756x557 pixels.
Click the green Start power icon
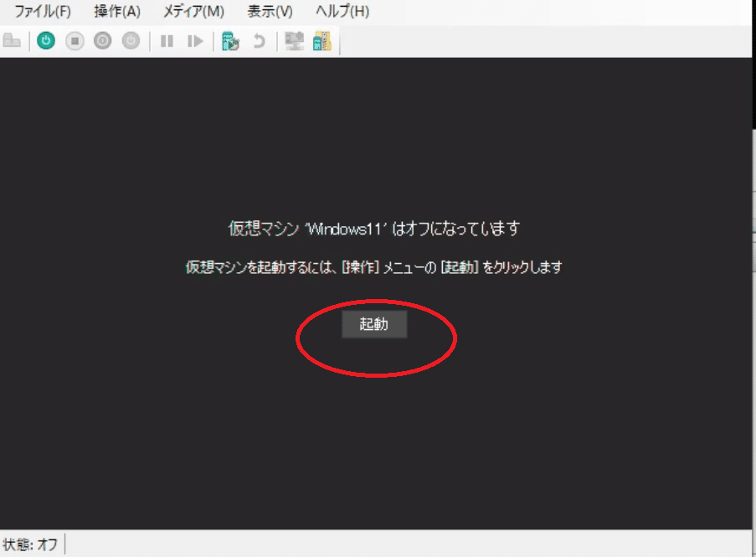point(46,41)
